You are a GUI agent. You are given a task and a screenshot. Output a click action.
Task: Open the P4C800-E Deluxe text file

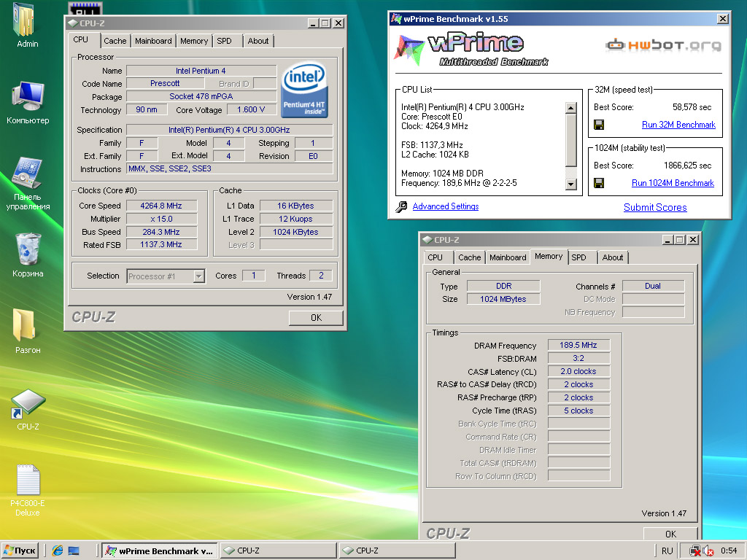click(x=28, y=481)
